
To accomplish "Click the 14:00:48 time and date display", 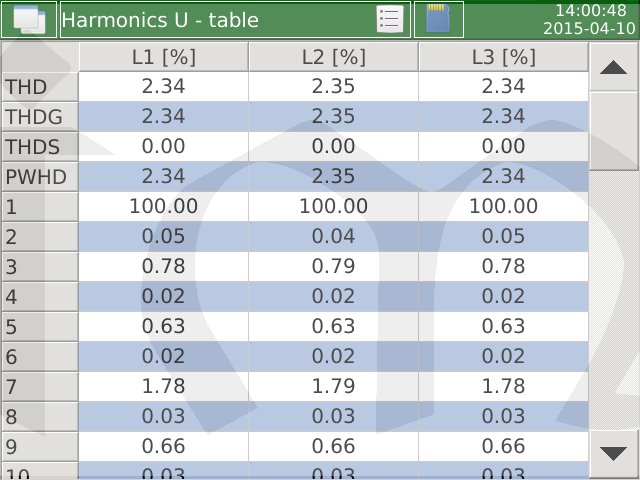I will [x=590, y=19].
